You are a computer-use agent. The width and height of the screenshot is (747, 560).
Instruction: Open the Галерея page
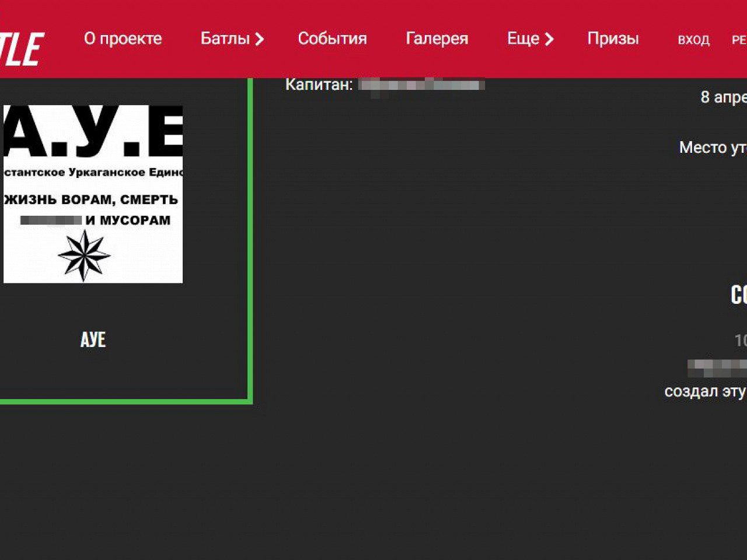[x=437, y=38]
